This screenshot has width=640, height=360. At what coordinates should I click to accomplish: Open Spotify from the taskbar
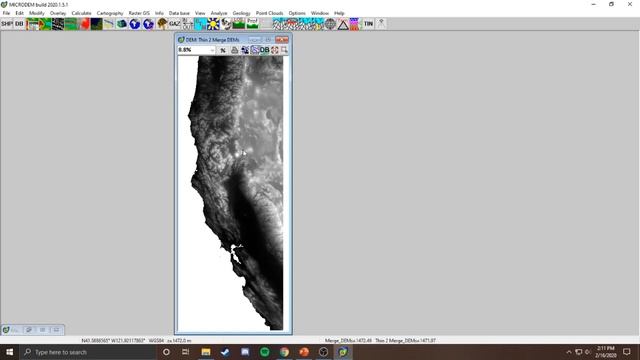pos(264,352)
